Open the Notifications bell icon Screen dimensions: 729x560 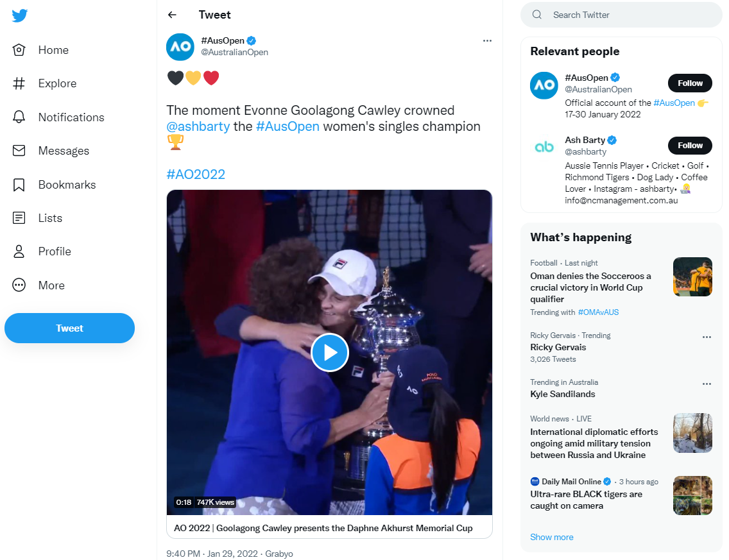point(19,117)
